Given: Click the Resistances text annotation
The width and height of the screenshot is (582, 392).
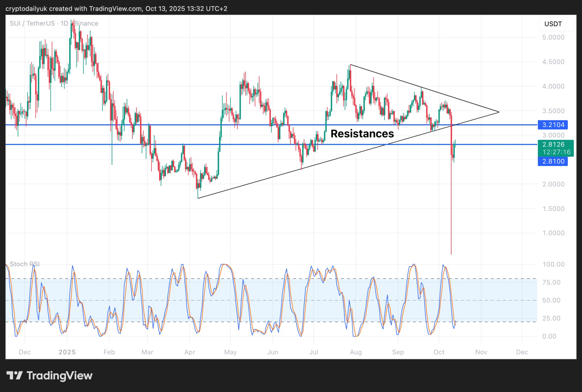Looking at the screenshot, I should [362, 134].
